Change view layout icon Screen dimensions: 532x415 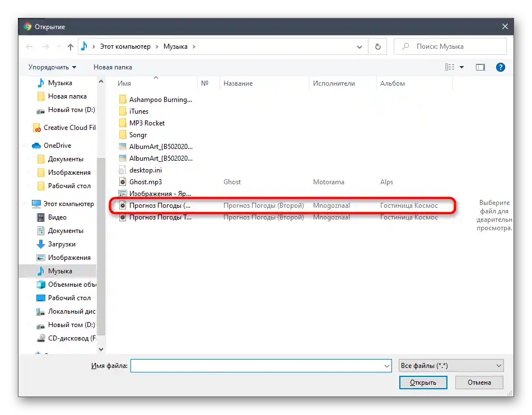pos(450,67)
